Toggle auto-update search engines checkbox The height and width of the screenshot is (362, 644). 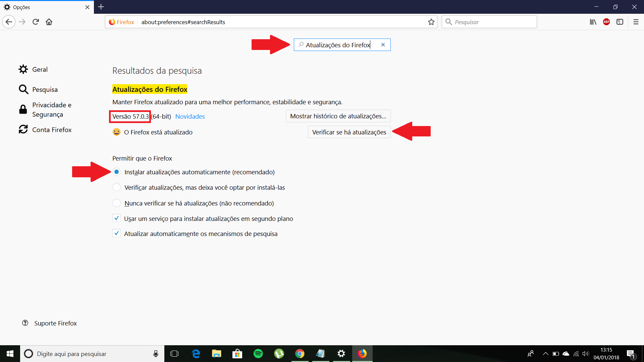coord(116,234)
